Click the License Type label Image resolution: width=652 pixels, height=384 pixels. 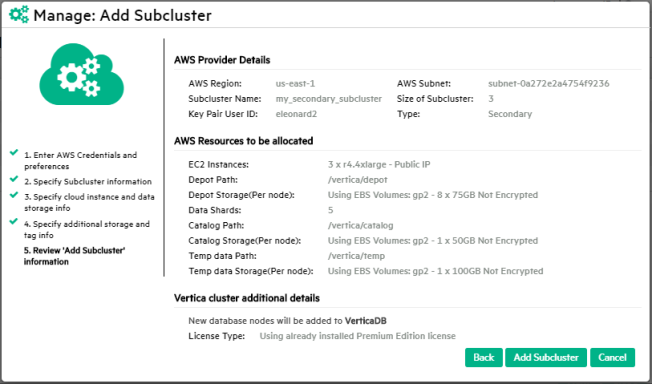pos(217,336)
